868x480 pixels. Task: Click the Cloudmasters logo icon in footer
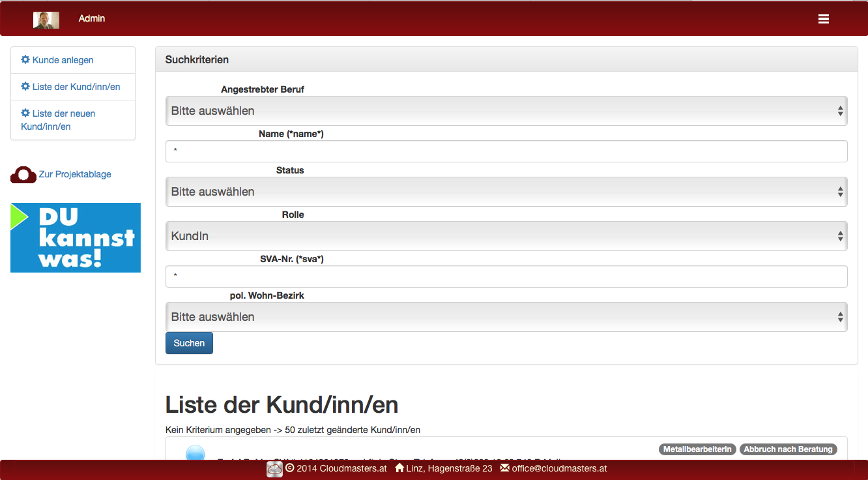274,469
